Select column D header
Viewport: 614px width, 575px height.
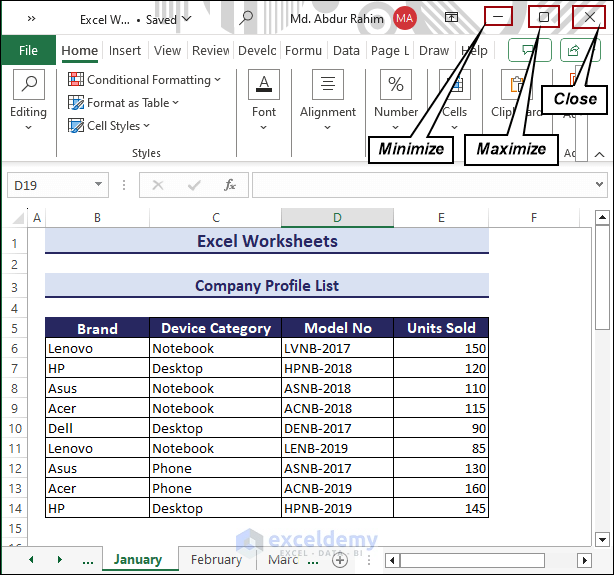[x=337, y=218]
